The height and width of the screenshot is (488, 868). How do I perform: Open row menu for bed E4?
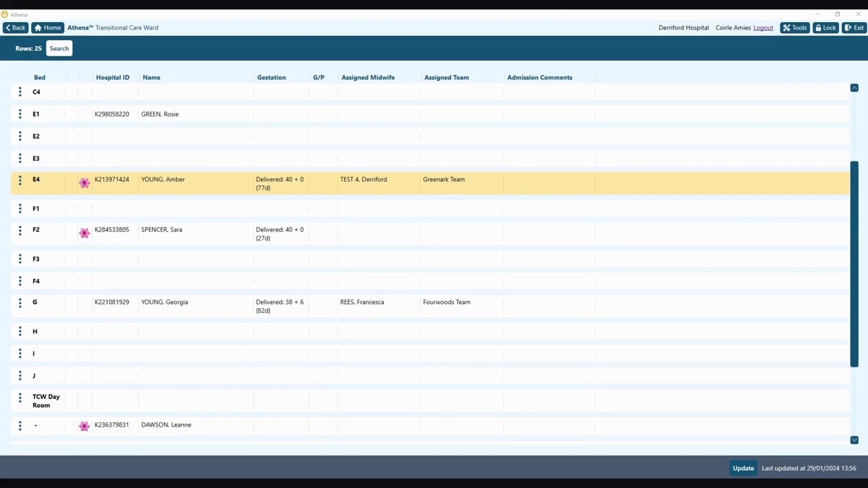point(20,181)
